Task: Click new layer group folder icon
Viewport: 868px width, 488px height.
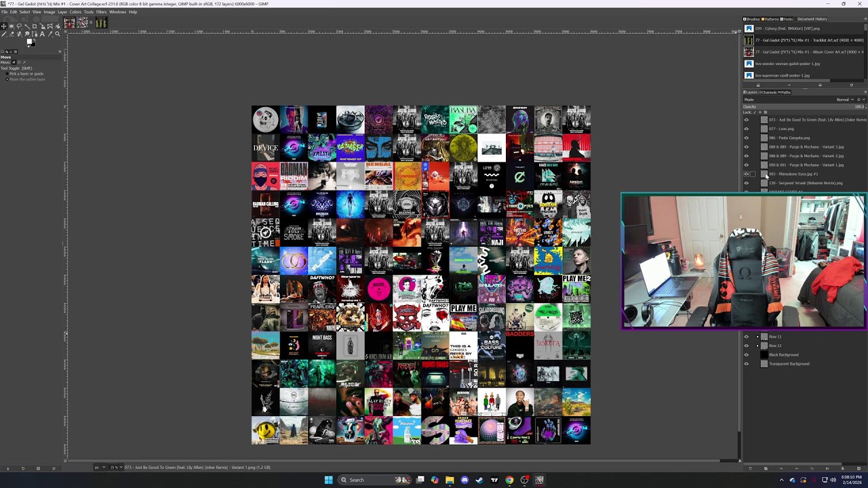Action: (x=766, y=468)
